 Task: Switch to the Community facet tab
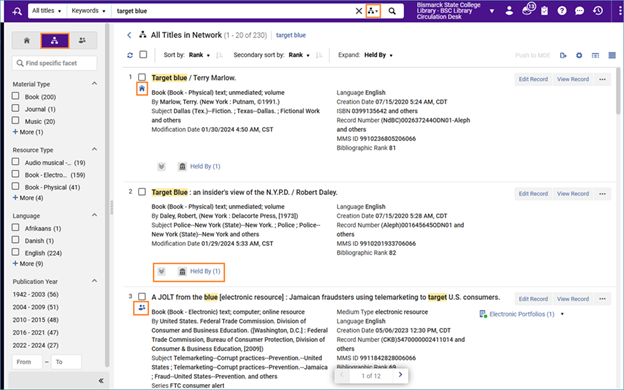(x=82, y=41)
